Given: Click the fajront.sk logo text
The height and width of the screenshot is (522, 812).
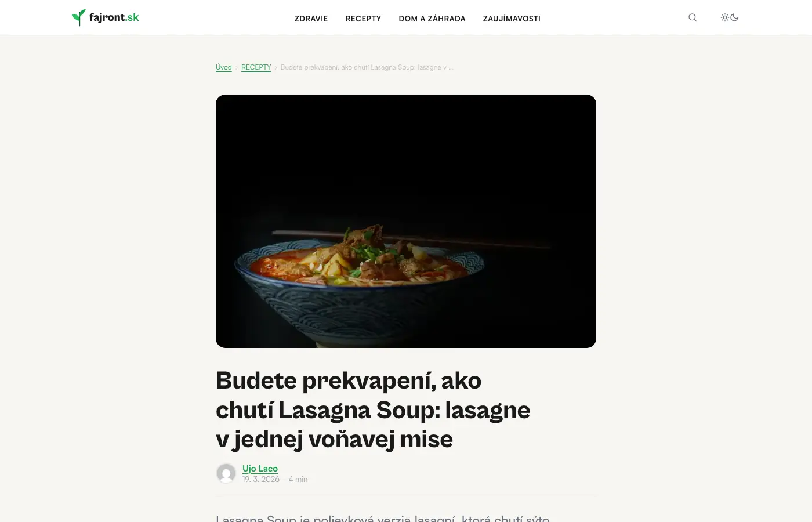Looking at the screenshot, I should 114,17.
